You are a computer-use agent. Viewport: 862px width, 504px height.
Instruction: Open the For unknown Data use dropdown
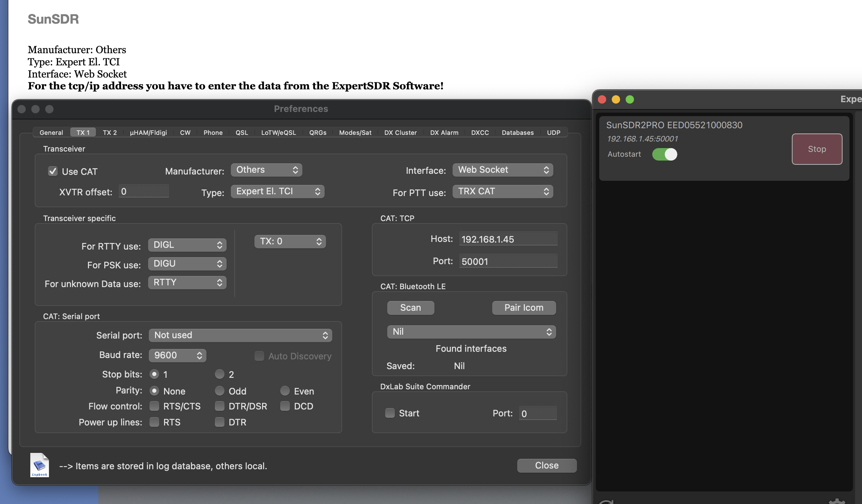point(187,283)
